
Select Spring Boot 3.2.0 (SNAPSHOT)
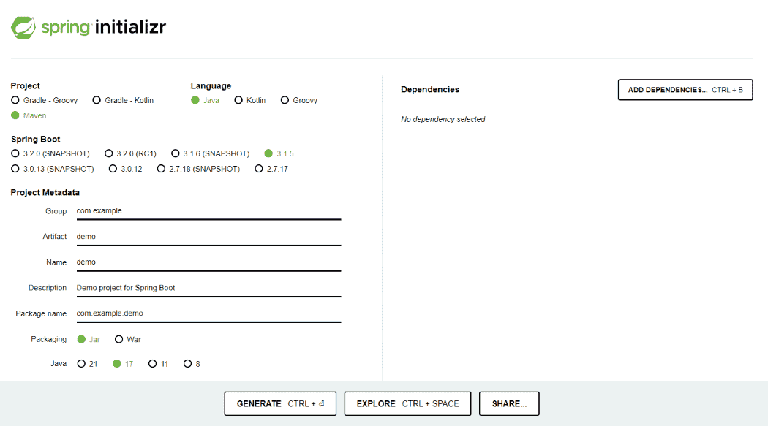click(x=50, y=153)
